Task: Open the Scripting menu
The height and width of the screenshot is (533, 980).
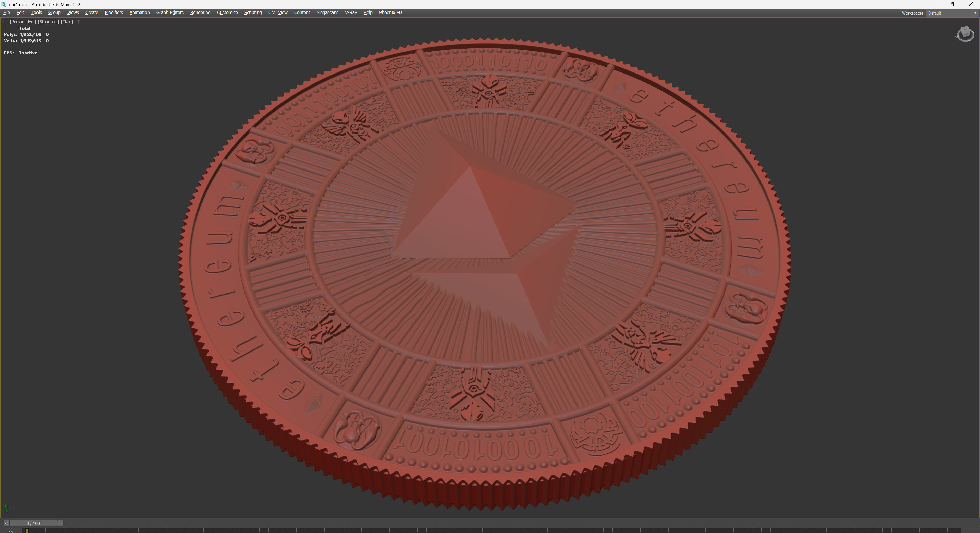Action: tap(253, 13)
